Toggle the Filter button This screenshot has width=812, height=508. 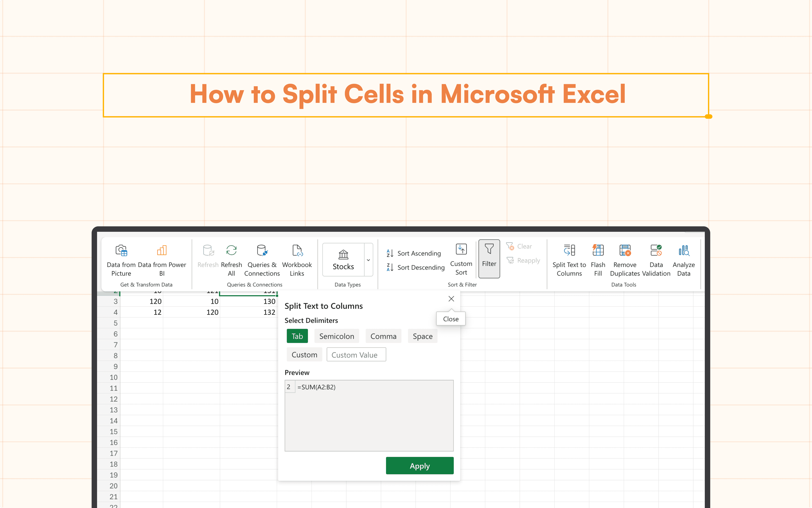489,259
